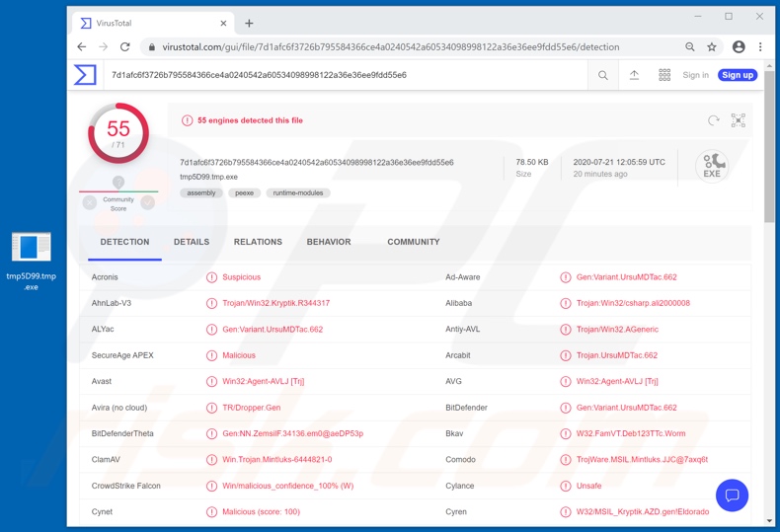Click the EXE file type icon

(712, 166)
